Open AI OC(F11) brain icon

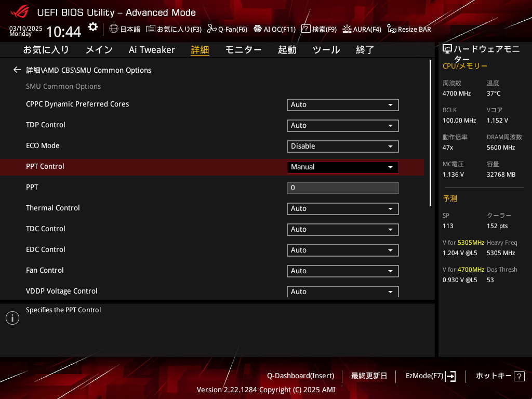click(x=258, y=29)
